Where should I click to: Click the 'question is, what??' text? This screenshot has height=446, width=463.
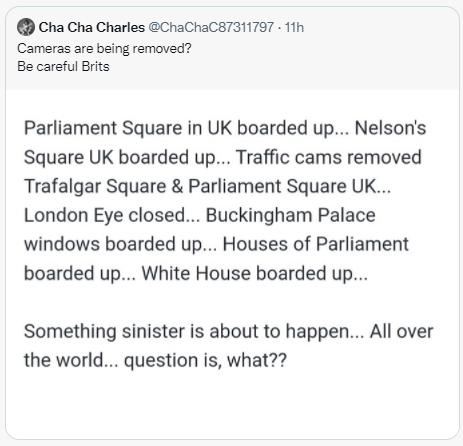205,361
